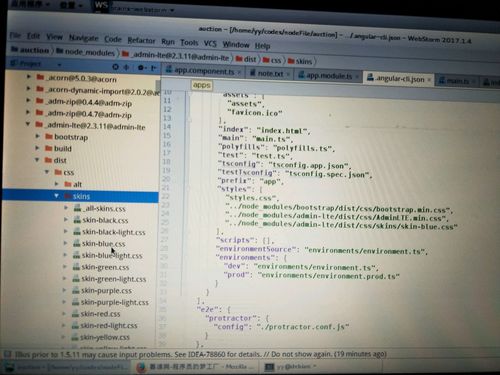
Task: Open the Refactor menu
Action: tap(141, 41)
